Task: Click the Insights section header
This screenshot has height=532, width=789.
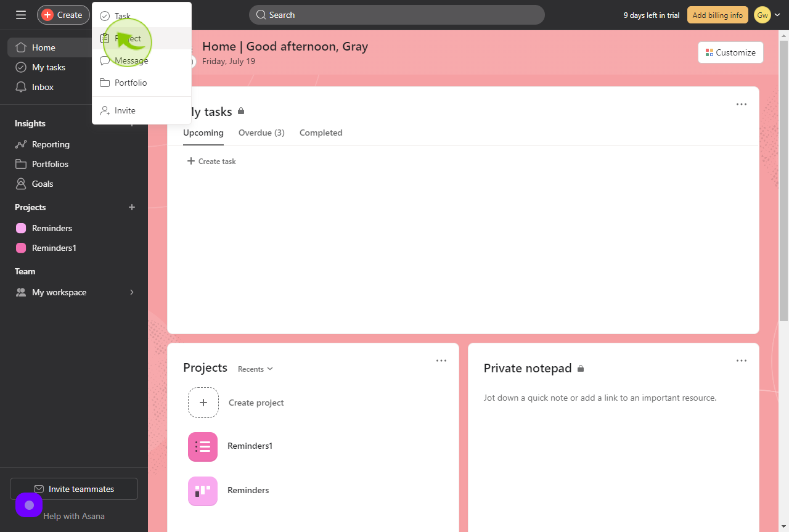Action: pyautogui.click(x=30, y=123)
